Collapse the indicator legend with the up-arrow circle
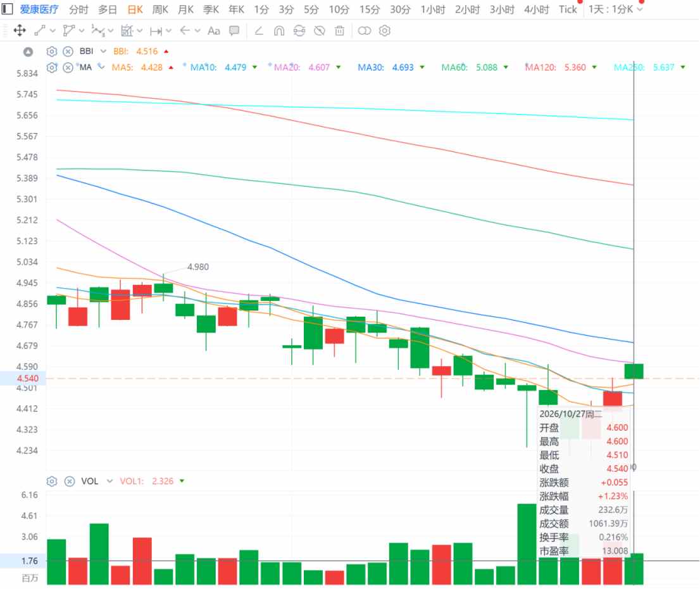Image resolution: width=700 pixels, height=589 pixels. 28,52
